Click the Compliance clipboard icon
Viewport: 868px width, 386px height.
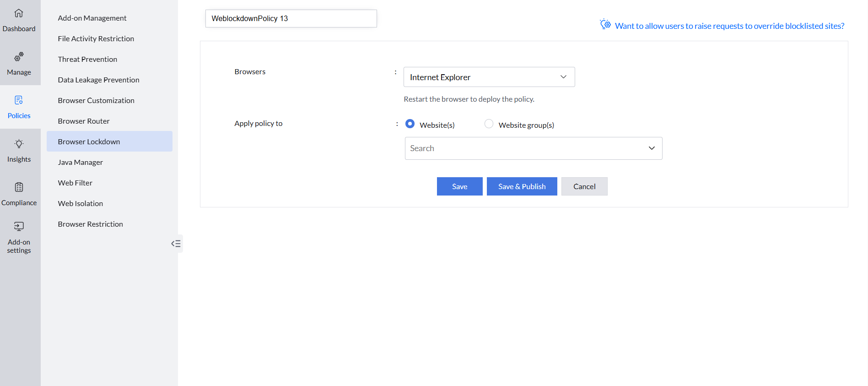tap(19, 187)
